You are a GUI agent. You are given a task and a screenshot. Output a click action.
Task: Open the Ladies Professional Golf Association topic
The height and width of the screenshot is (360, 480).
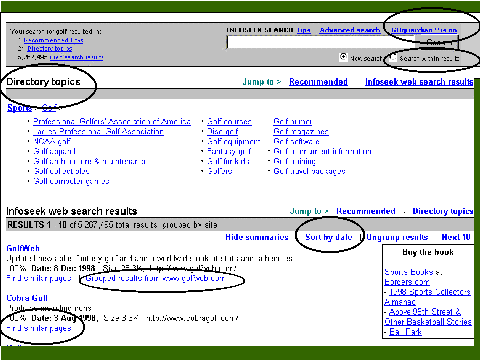(x=98, y=132)
